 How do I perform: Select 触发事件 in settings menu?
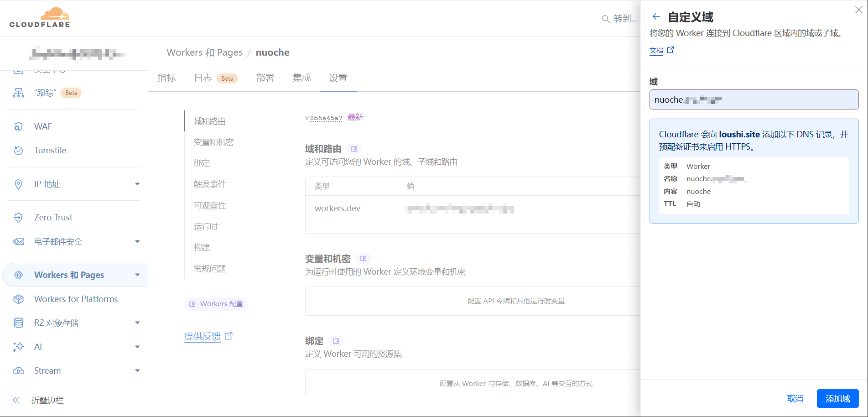[x=210, y=184]
